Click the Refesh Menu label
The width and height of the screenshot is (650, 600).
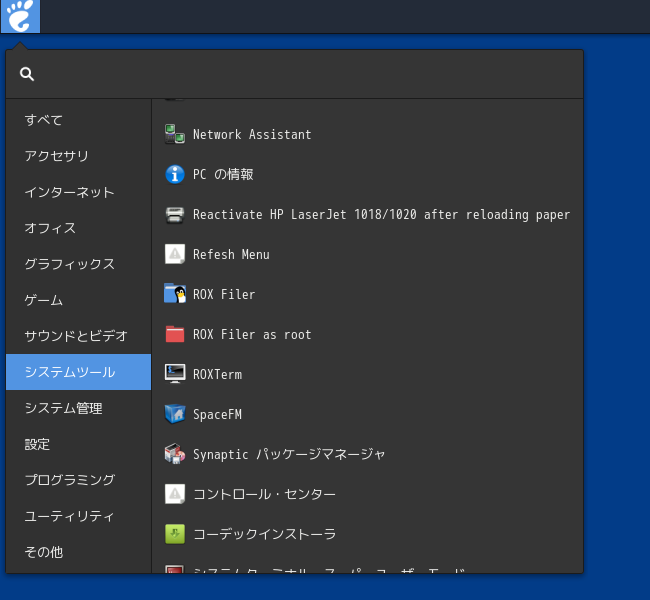coord(231,254)
